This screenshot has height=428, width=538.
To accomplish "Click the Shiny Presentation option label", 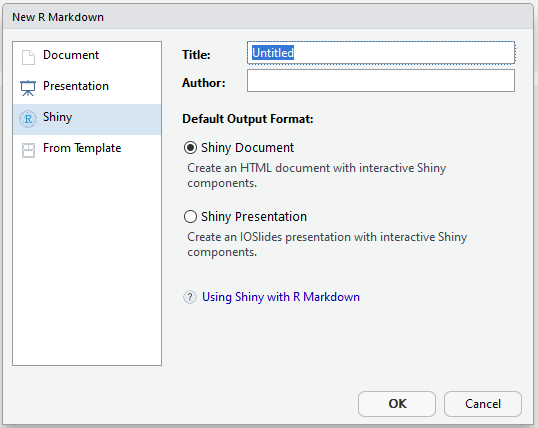I will [254, 217].
